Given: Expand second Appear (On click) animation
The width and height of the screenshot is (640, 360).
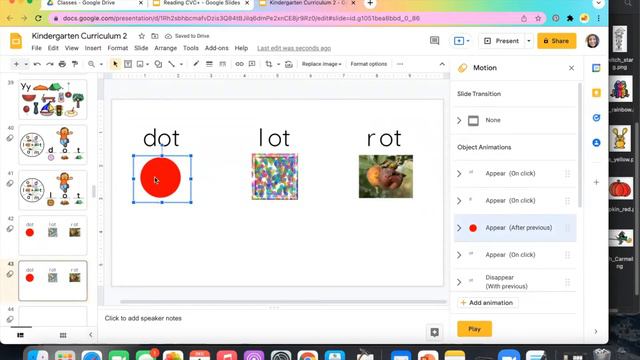Looking at the screenshot, I should [x=459, y=201].
